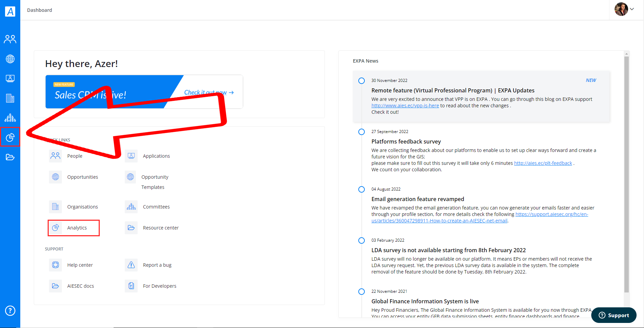Open the Resource center folder sidebar icon

(x=10, y=157)
